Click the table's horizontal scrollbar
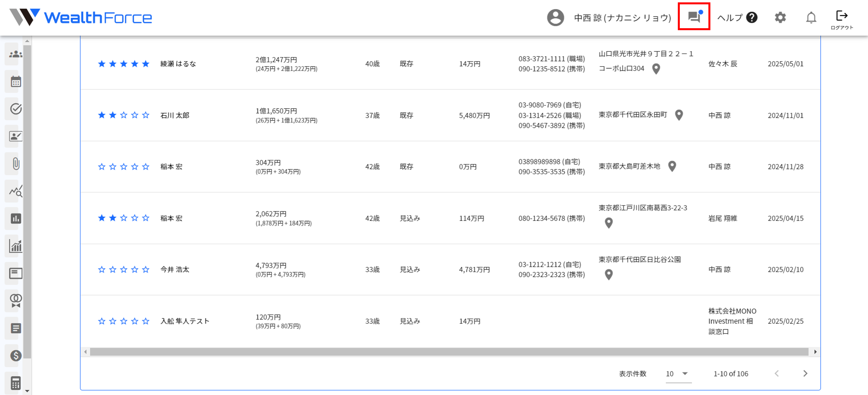This screenshot has height=395, width=868. coord(448,352)
